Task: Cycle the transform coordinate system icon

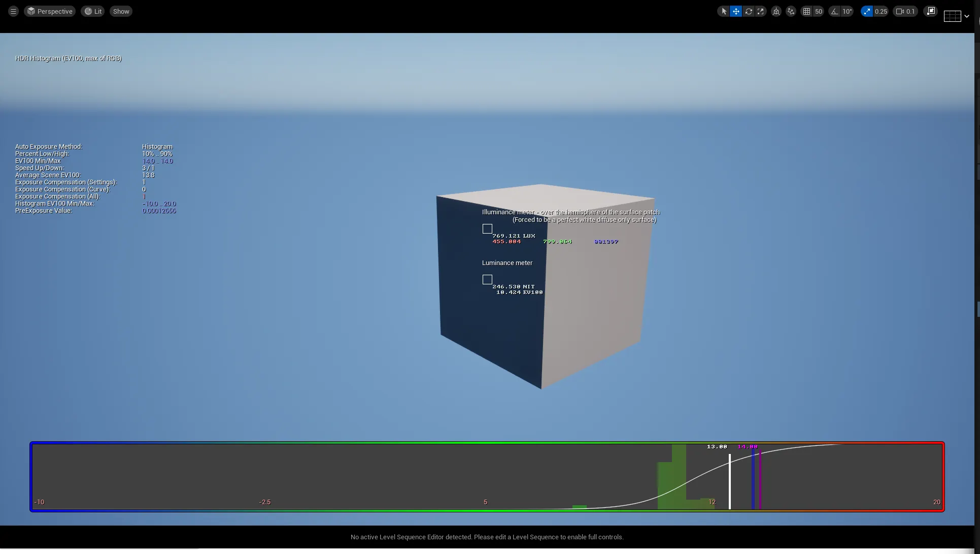Action: [776, 11]
